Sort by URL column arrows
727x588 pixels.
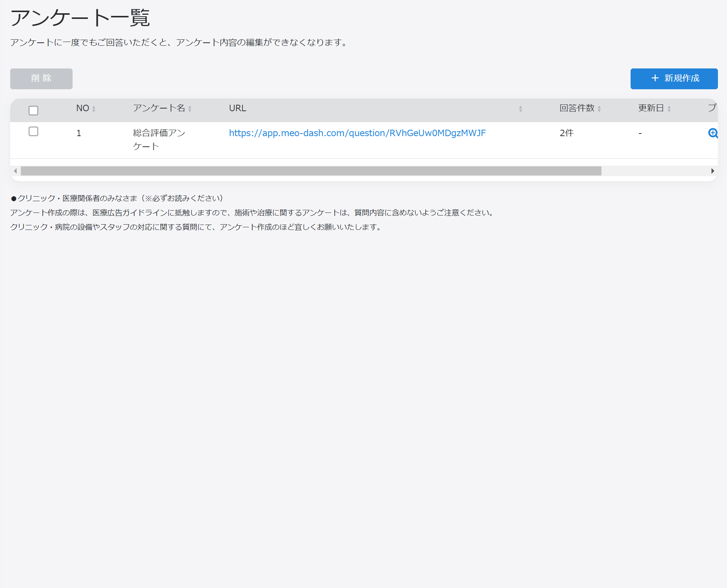521,109
